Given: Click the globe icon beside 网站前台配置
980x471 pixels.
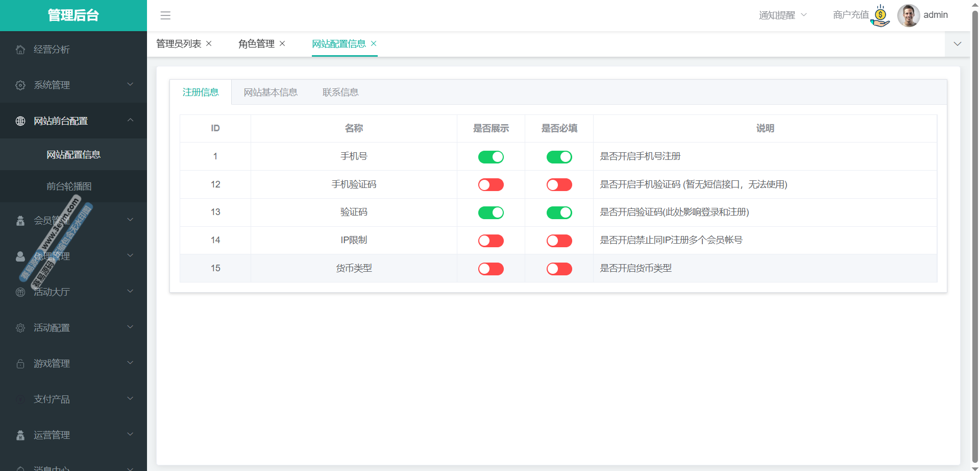Looking at the screenshot, I should pyautogui.click(x=20, y=121).
